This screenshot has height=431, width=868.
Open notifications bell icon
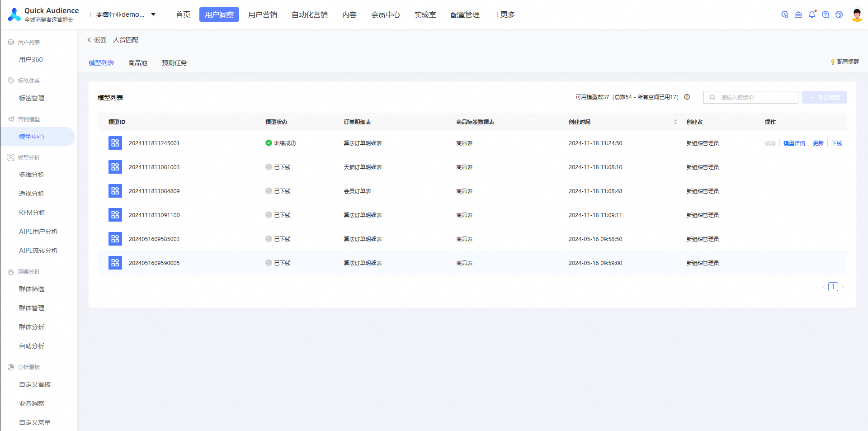[x=812, y=14]
